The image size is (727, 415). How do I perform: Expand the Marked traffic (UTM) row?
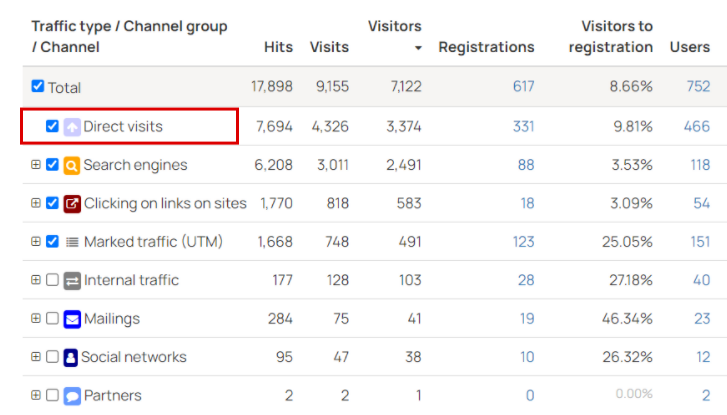(36, 242)
